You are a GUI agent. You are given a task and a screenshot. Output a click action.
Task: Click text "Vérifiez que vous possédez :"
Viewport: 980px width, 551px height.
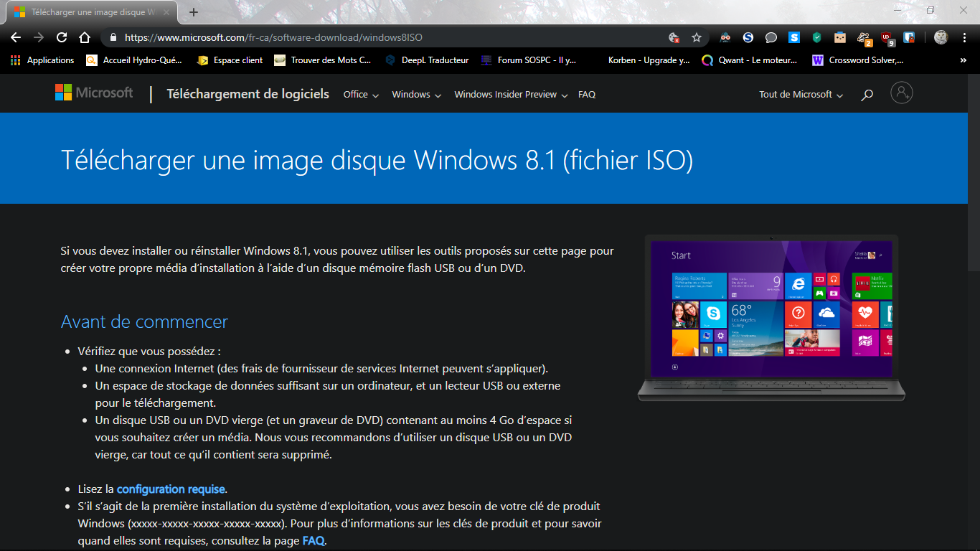click(149, 352)
